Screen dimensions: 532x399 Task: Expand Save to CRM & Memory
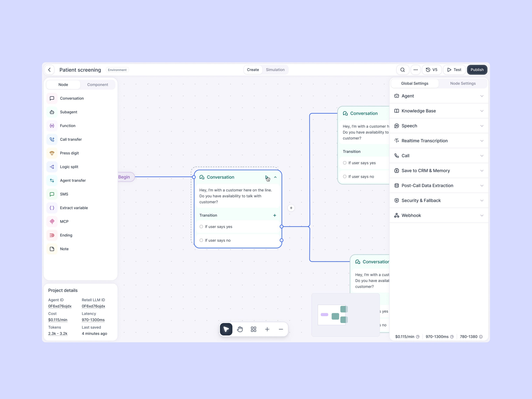point(439,170)
